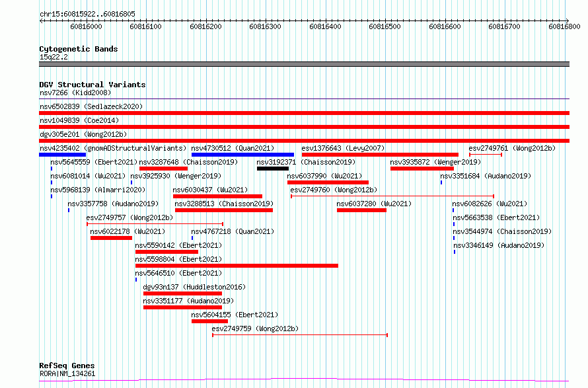Click the red bar under nsv6022178 (Wu2021)

point(111,238)
